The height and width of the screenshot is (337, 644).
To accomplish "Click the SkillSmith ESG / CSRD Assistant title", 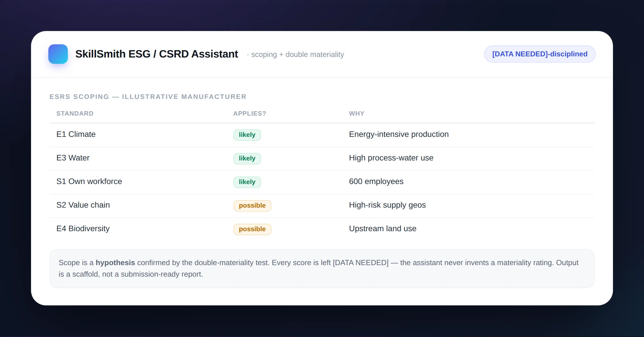I will click(x=157, y=54).
